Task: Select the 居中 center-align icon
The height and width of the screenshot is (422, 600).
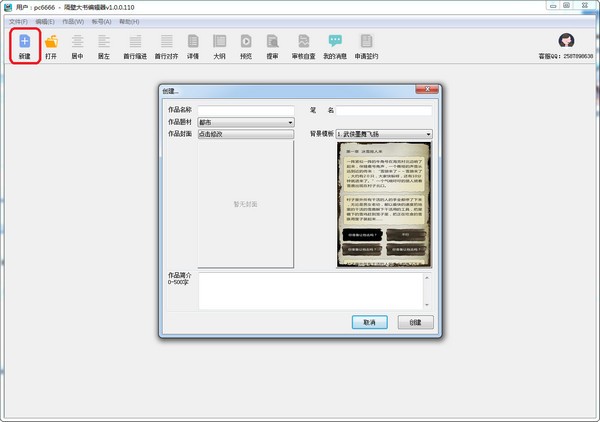Action: 77,42
